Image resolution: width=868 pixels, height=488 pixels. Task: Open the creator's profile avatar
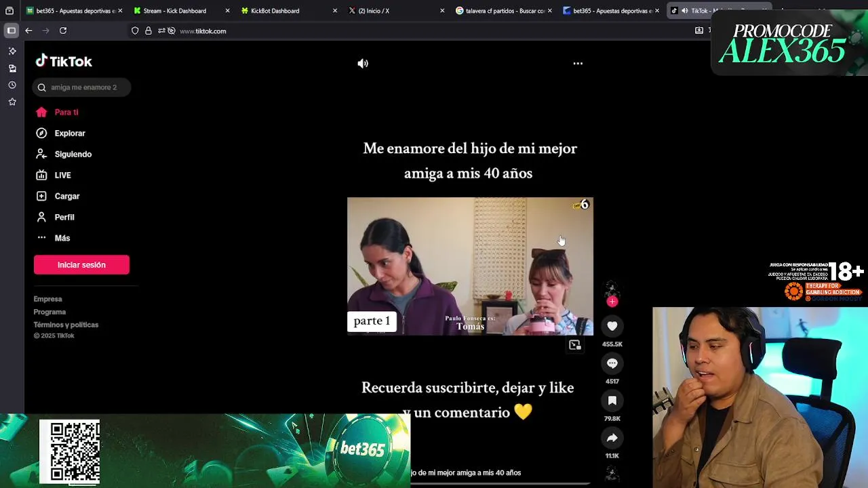[x=612, y=288]
